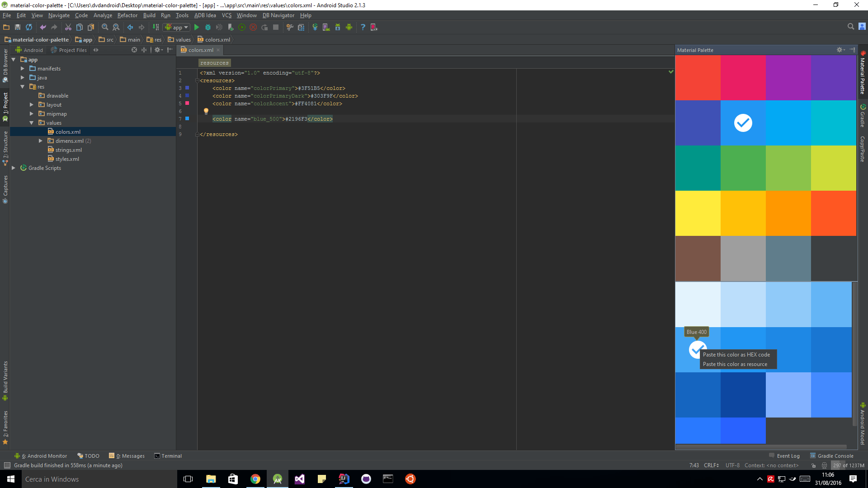Open Debug mode with the bug icon
Screen dimensions: 868x488
(208, 27)
